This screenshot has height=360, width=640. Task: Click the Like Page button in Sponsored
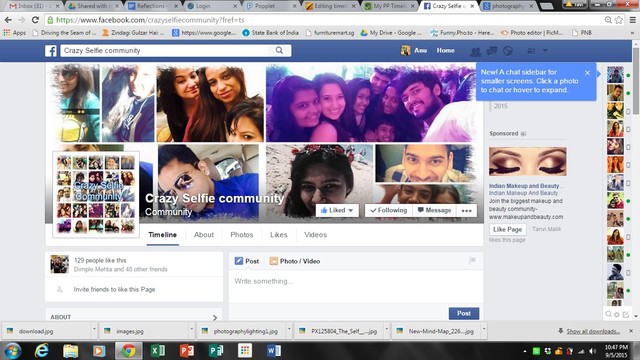[507, 229]
